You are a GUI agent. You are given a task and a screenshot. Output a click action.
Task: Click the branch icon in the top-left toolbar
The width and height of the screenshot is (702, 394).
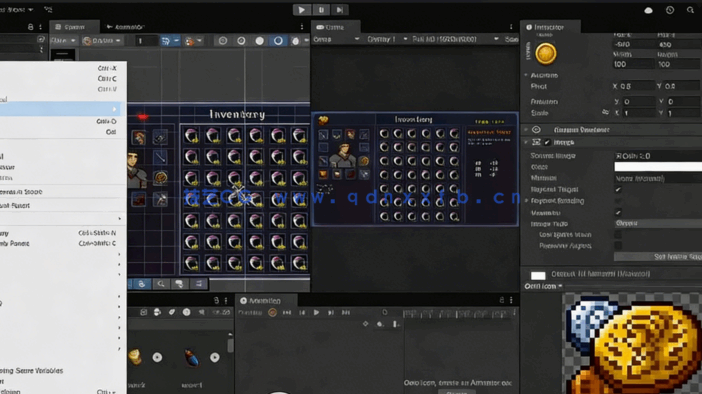[x=48, y=9]
